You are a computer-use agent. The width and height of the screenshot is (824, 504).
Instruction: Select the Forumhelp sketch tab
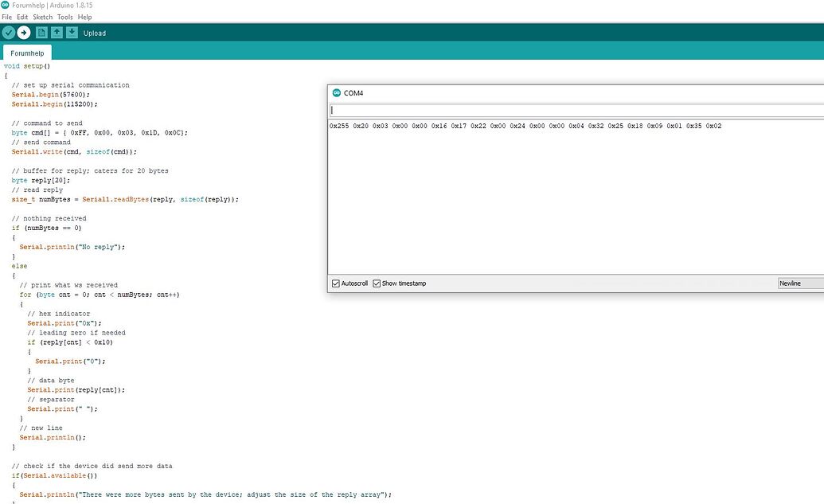pos(27,53)
